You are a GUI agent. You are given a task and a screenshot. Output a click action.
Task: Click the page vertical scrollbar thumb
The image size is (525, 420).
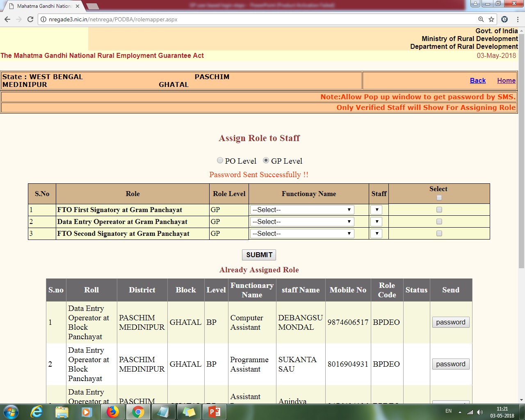(x=521, y=152)
